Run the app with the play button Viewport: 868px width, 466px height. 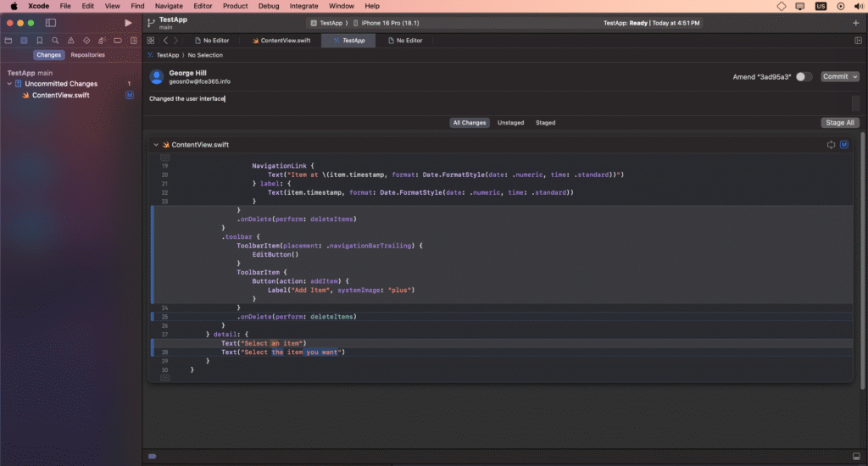point(128,23)
